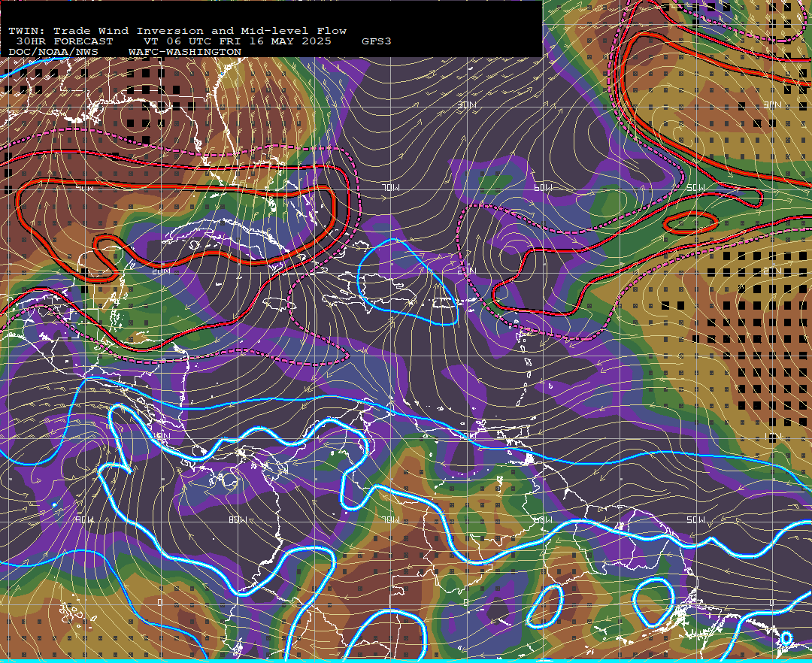The width and height of the screenshot is (812, 663).
Task: Click the "TWIN: Trade Wind Inversion and Mid-level Flow" title
Action: pyautogui.click(x=177, y=31)
